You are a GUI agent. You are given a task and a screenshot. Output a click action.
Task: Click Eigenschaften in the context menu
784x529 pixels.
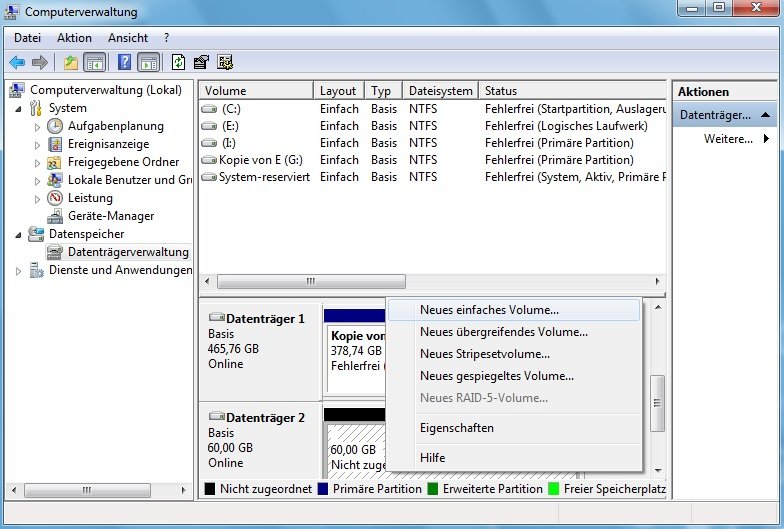click(456, 428)
